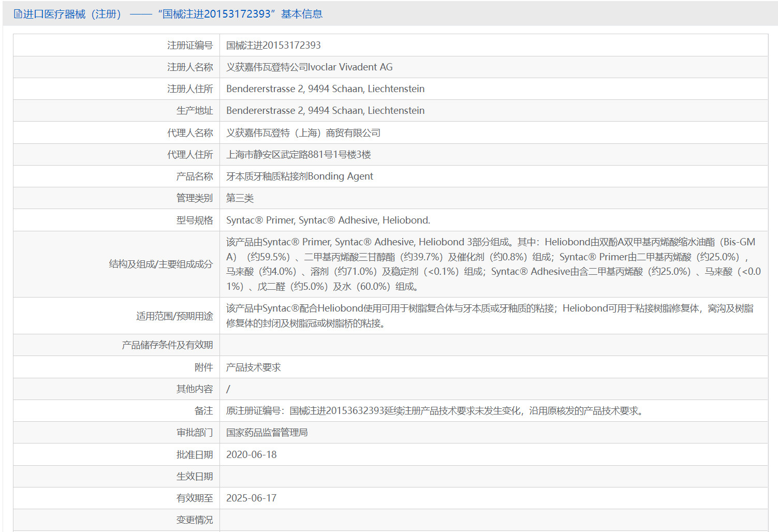
Task: Click the value 国械注进20153172393 in the table
Action: 273,46
